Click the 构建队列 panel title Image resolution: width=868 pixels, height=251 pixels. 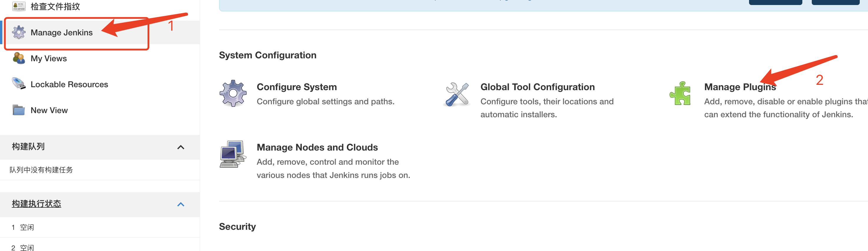[28, 146]
